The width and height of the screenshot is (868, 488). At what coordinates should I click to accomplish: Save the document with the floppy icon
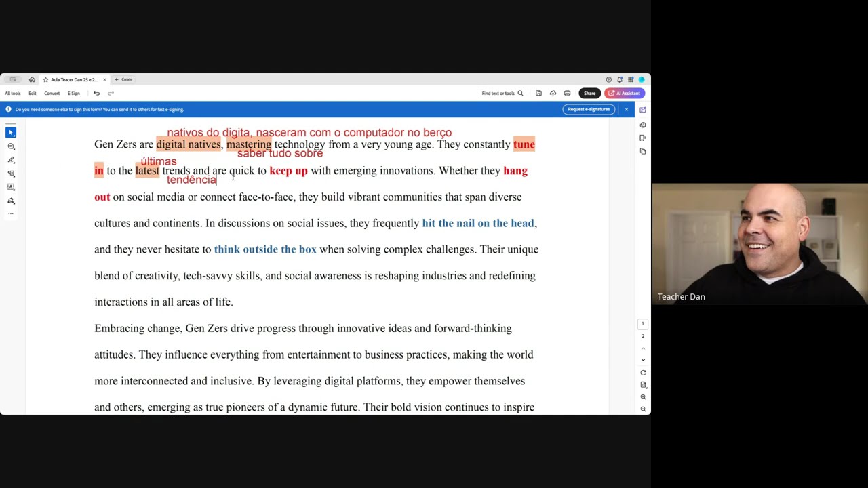538,93
